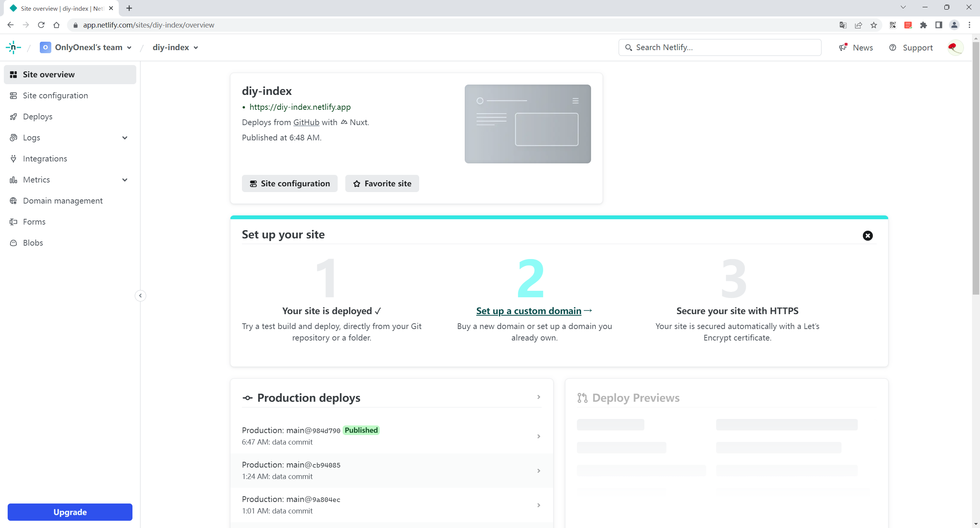Toggle the Chrome side panel icon

[x=939, y=25]
